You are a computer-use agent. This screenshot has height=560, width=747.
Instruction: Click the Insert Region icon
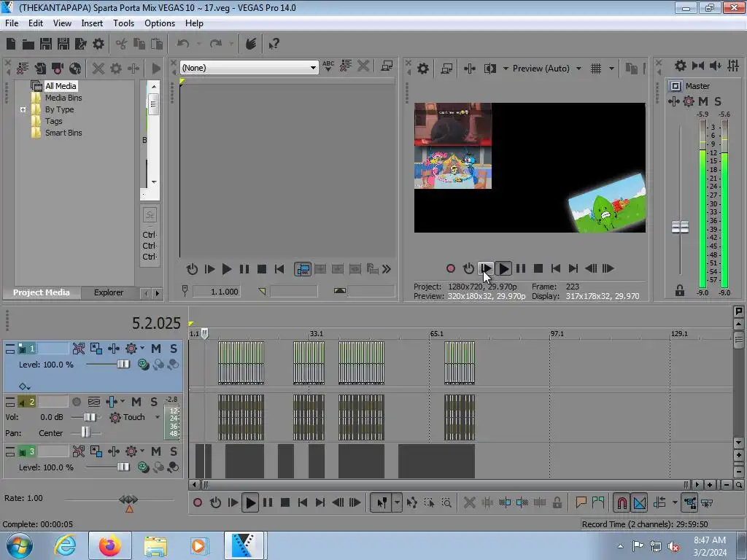tap(598, 502)
